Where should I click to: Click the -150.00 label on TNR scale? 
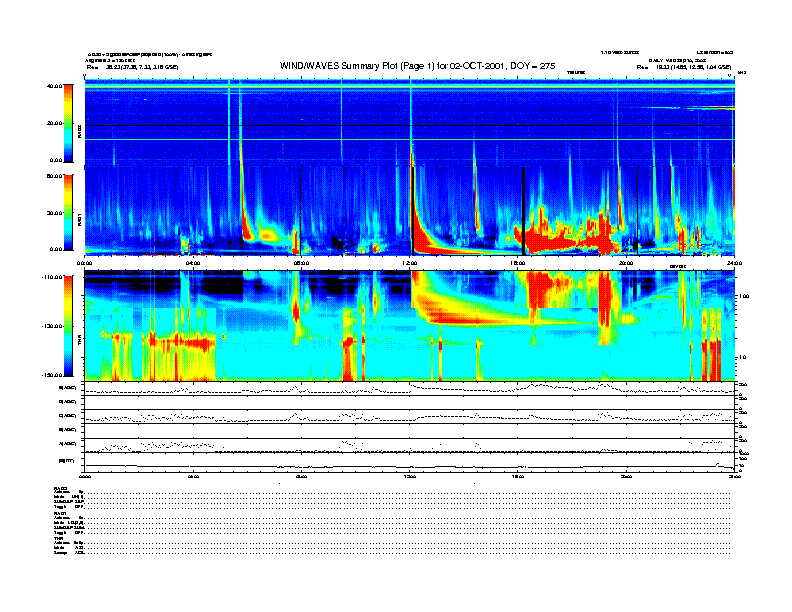[x=52, y=375]
